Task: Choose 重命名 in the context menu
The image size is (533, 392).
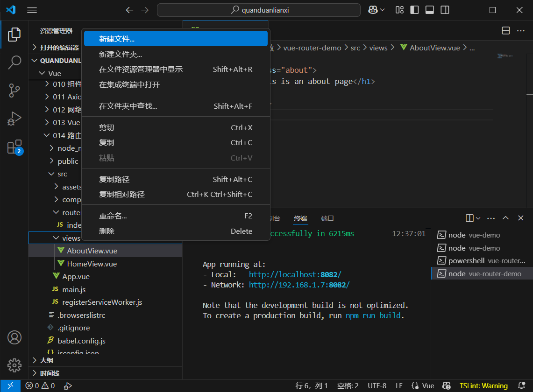Action: point(113,216)
